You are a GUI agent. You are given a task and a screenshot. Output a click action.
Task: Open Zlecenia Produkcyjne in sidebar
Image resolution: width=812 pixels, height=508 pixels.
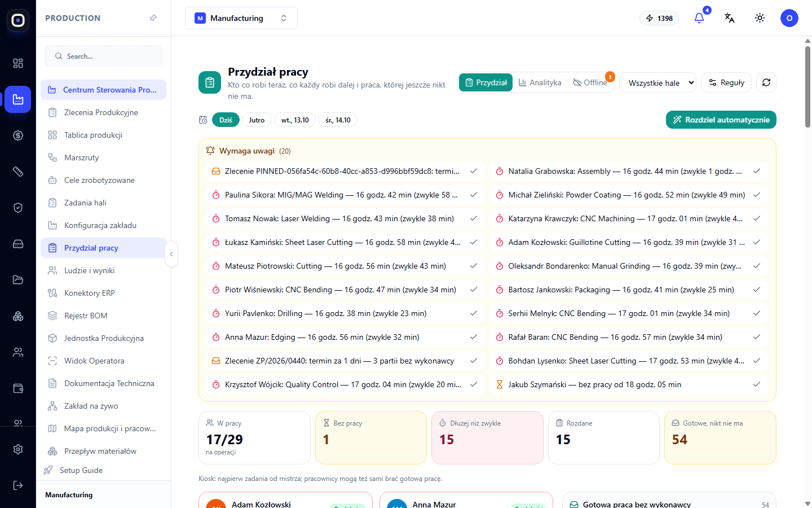coord(103,112)
